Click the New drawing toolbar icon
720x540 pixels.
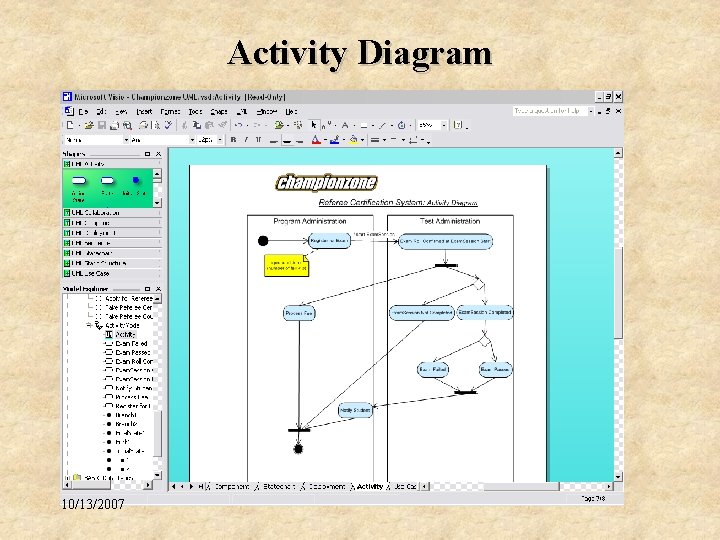(70, 125)
